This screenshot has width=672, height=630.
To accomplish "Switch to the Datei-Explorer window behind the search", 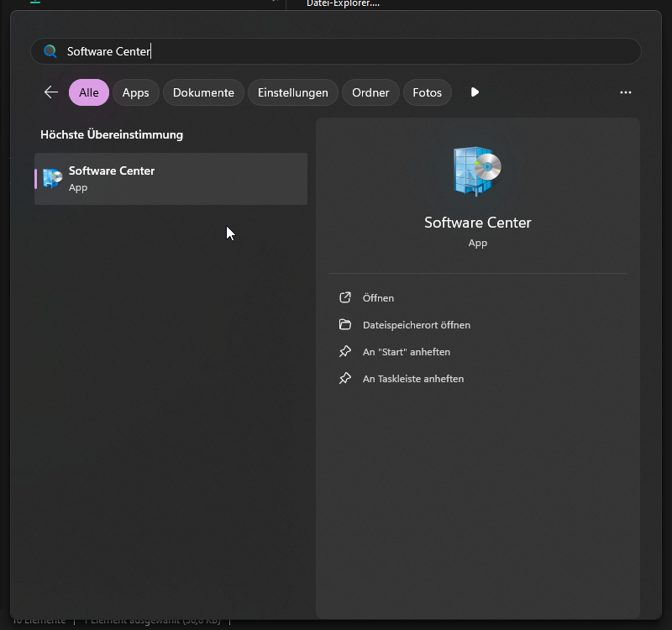I will [343, 4].
